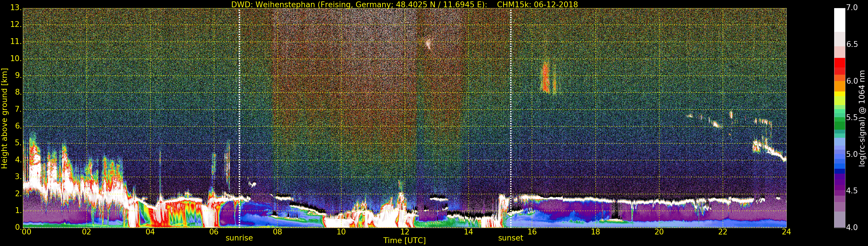Click the 'Time [UTC]' axis label
The width and height of the screenshot is (868, 246).
click(x=404, y=240)
